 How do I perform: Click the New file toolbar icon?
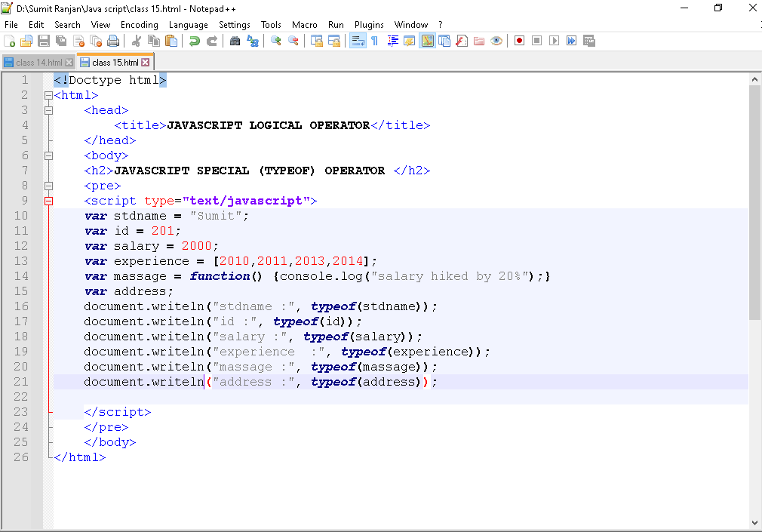tap(10, 41)
